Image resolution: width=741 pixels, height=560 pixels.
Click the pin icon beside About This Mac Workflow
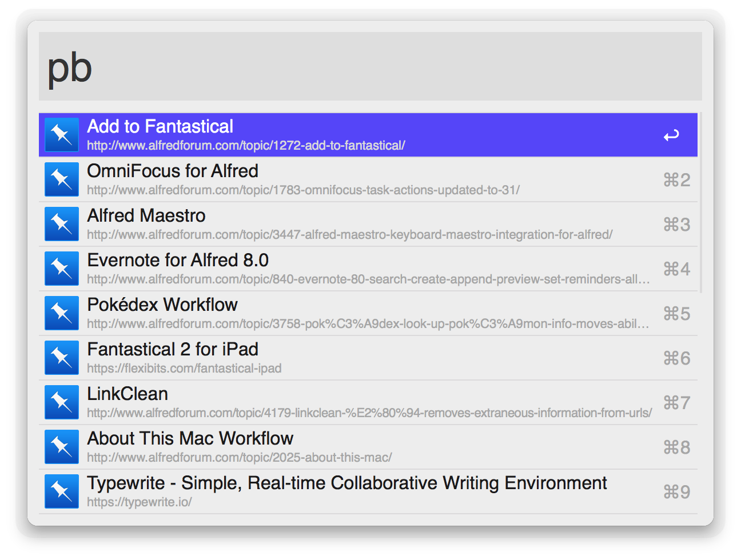click(62, 447)
